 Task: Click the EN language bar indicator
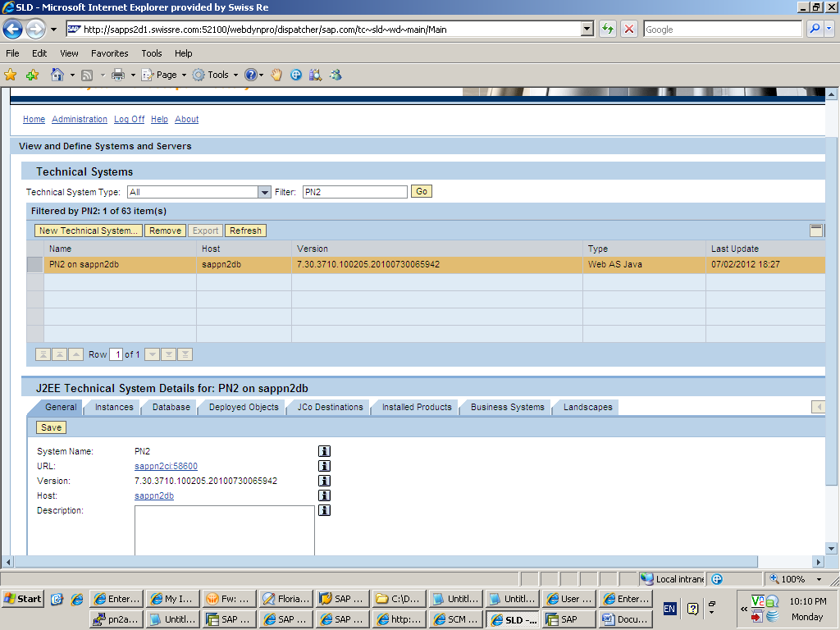click(x=669, y=609)
